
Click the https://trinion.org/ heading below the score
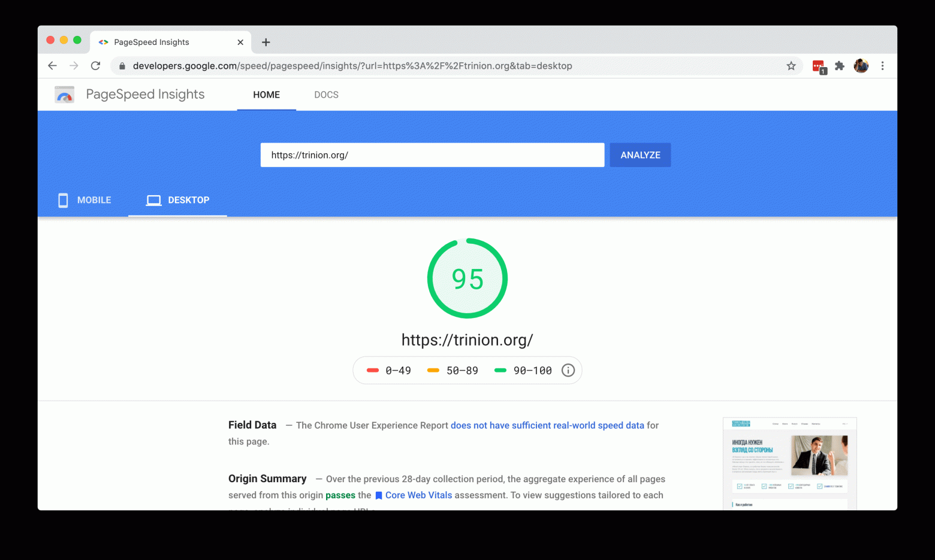coord(467,340)
